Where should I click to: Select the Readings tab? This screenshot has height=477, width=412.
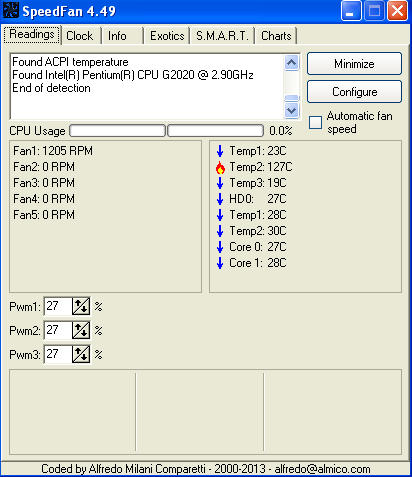click(32, 34)
